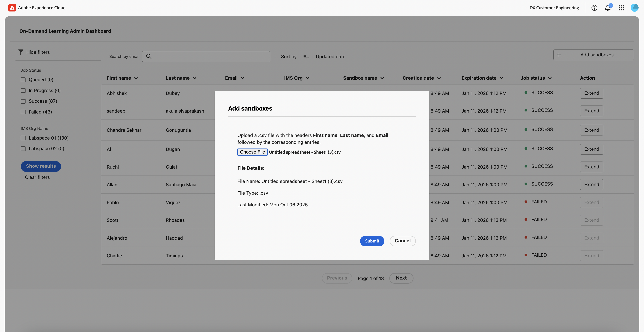Click the Adobe Experience Cloud logo
The width and height of the screenshot is (644, 332).
(x=12, y=8)
